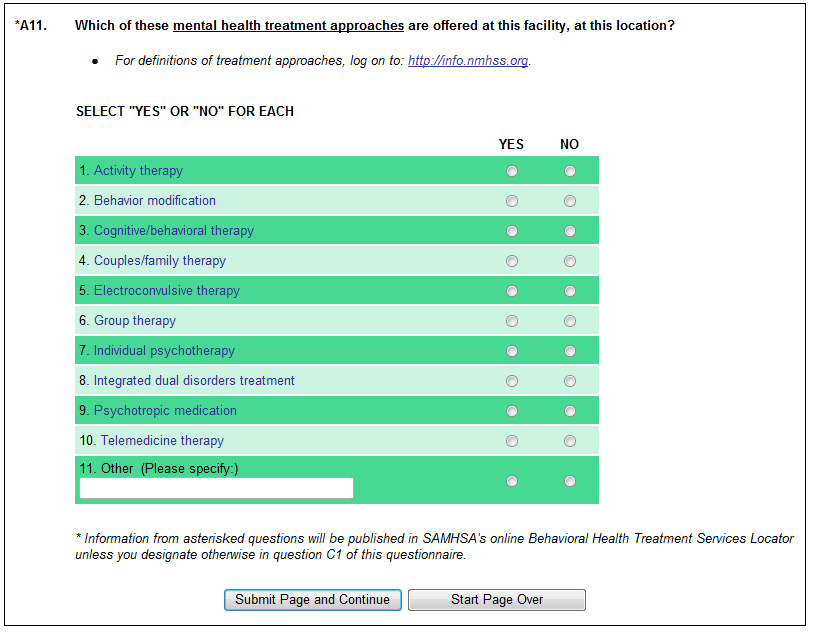Choose No for Group therapy
815x633 pixels.
(570, 321)
